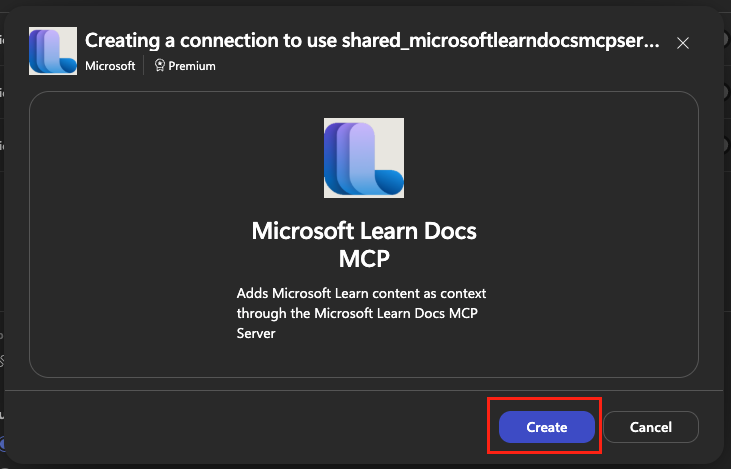Click the large Microsoft Learn Docs MCP logo
Screen dimensions: 731x469
[x=364, y=158]
